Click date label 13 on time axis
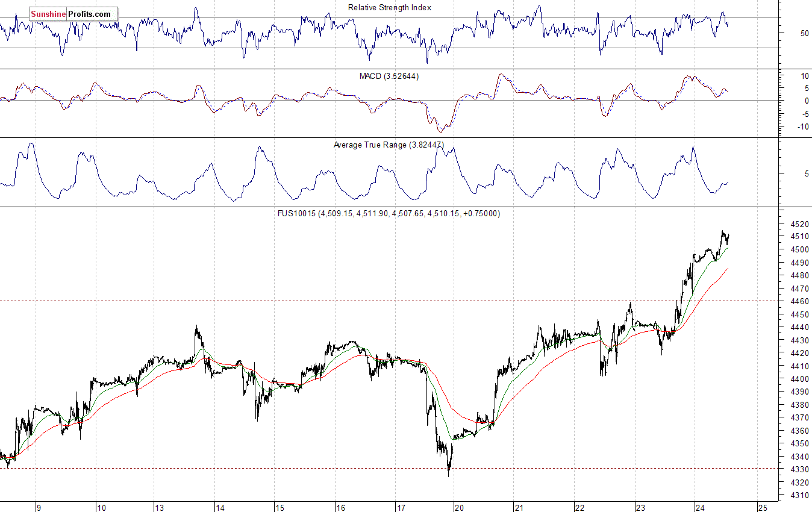 coord(158,507)
